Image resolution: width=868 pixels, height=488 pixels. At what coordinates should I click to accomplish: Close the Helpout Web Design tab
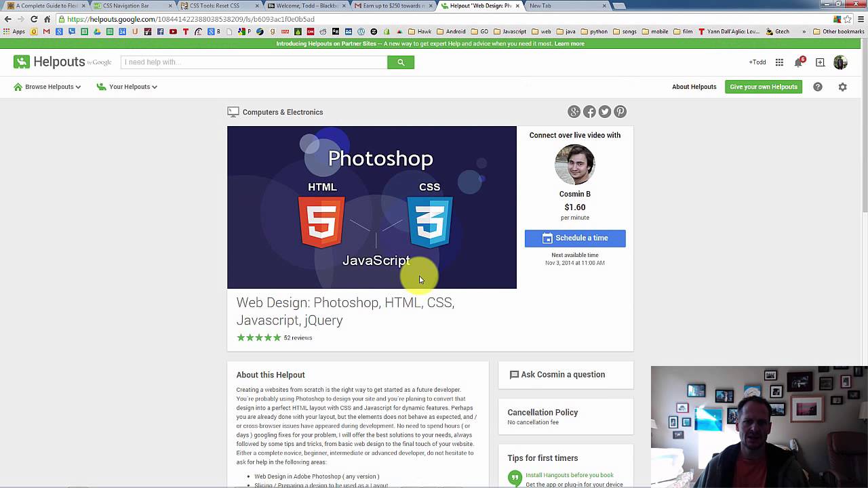[x=517, y=5]
